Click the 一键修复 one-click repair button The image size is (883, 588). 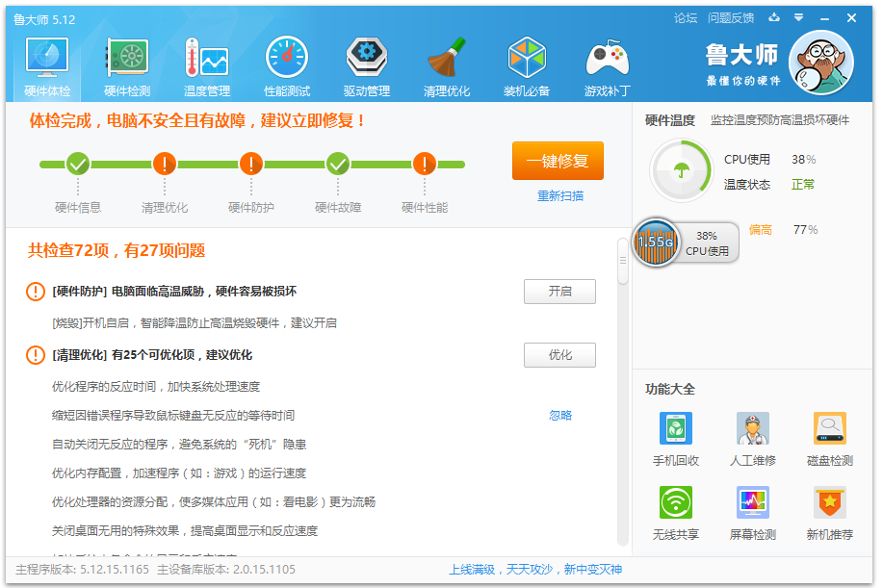pos(558,161)
